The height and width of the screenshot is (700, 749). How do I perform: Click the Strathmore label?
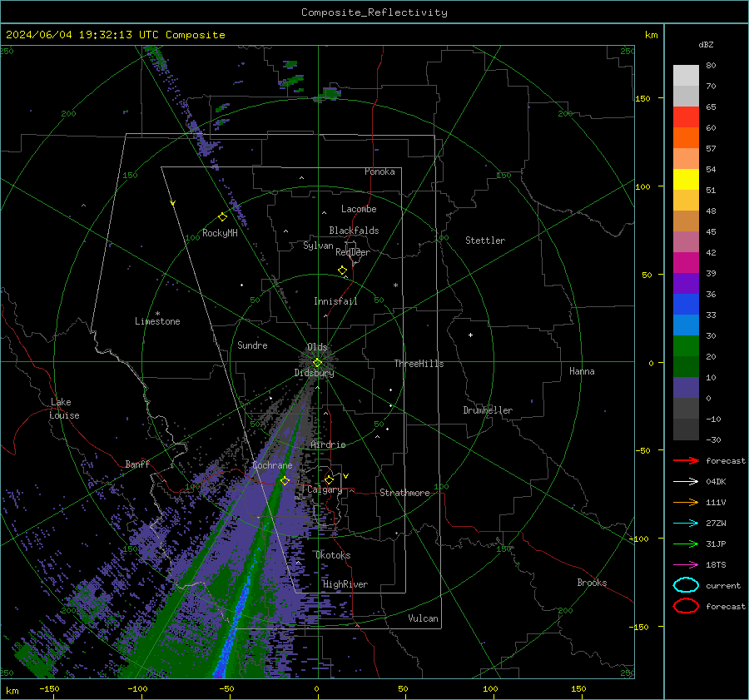404,493
